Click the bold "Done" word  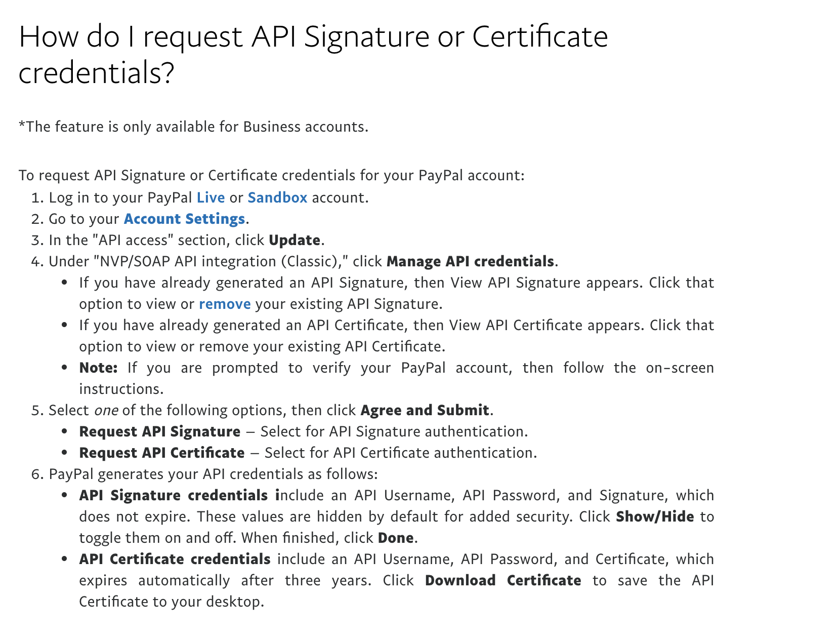coord(396,538)
